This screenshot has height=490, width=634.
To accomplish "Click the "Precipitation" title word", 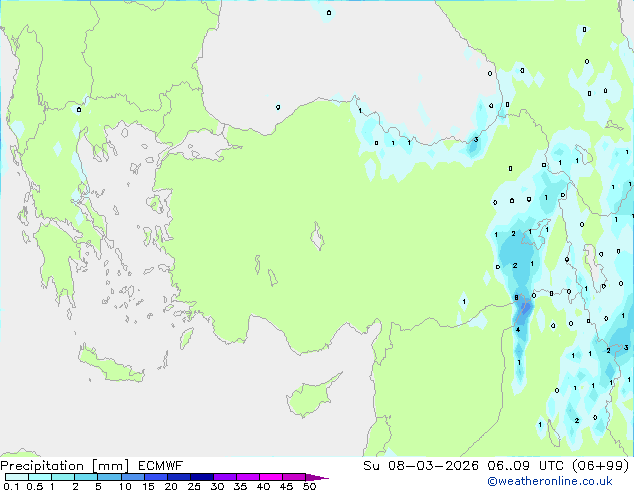I will (42, 466).
